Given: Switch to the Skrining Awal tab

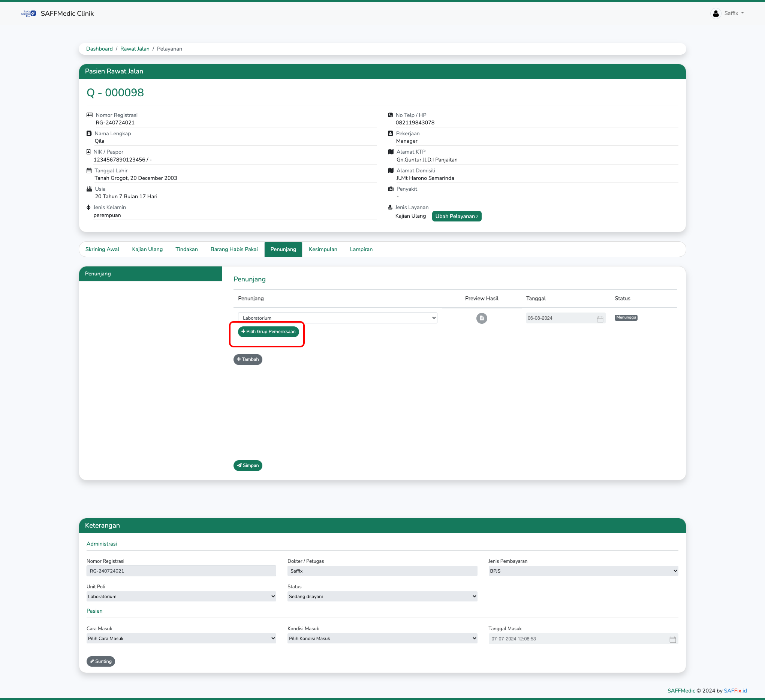Looking at the screenshot, I should [x=102, y=249].
